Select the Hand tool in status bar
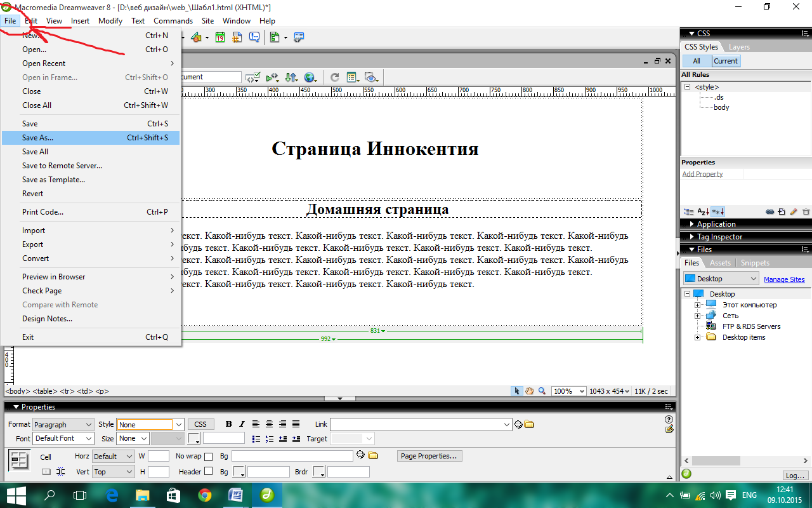The height and width of the screenshot is (508, 812). (530, 391)
